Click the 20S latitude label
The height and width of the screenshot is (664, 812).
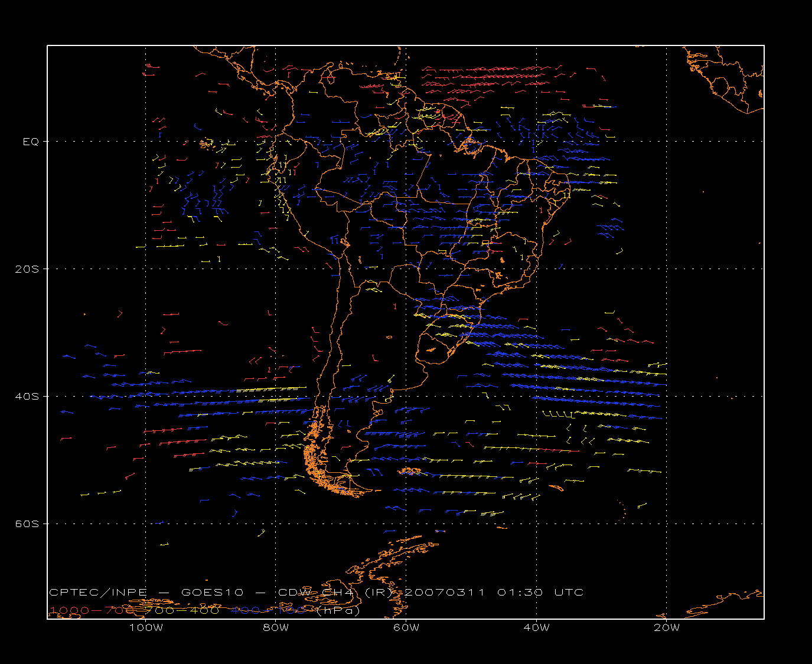click(27, 269)
